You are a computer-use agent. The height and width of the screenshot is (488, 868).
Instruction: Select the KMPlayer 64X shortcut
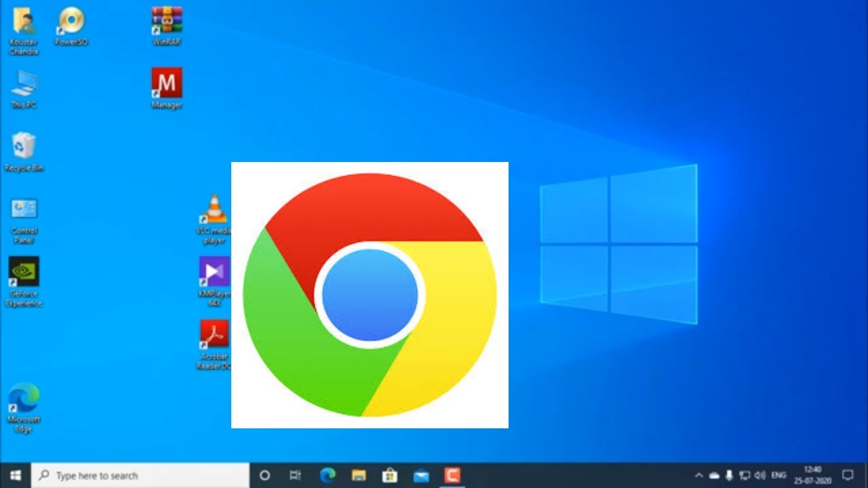coord(214,282)
